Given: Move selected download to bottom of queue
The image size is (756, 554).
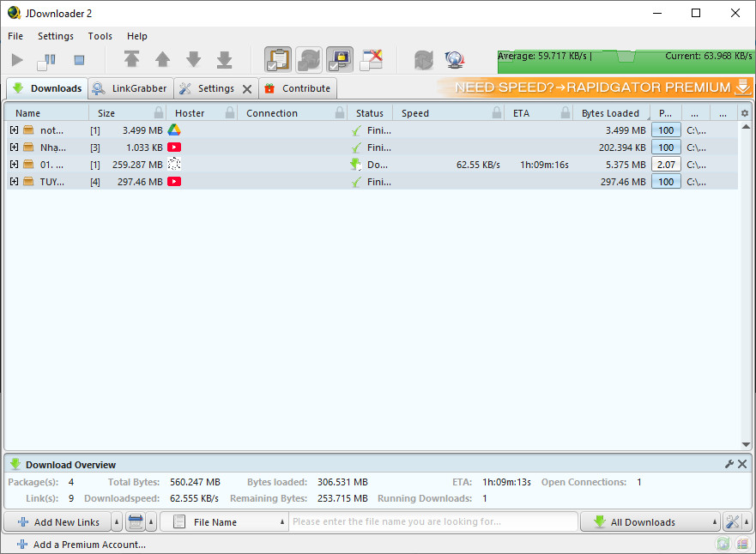Looking at the screenshot, I should 223,59.
